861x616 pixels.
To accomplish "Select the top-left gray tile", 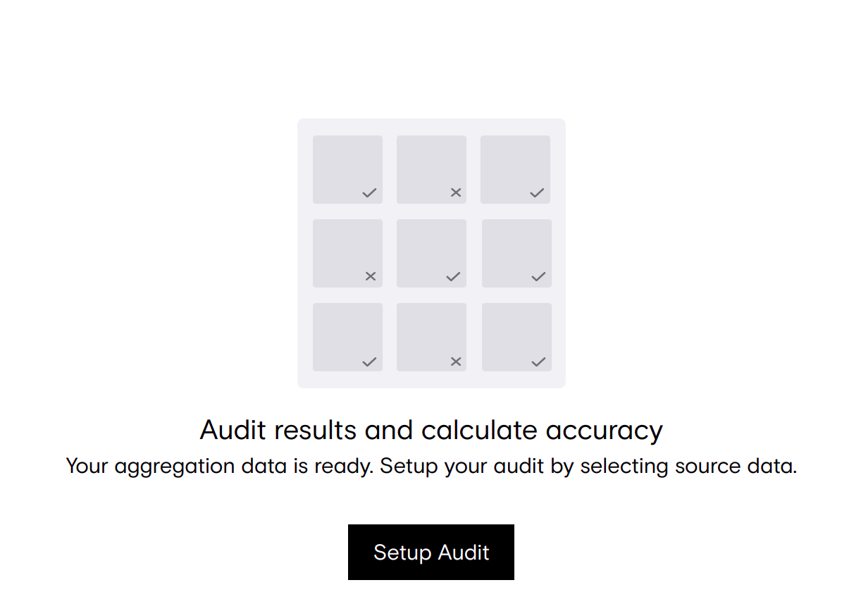I will coord(347,169).
